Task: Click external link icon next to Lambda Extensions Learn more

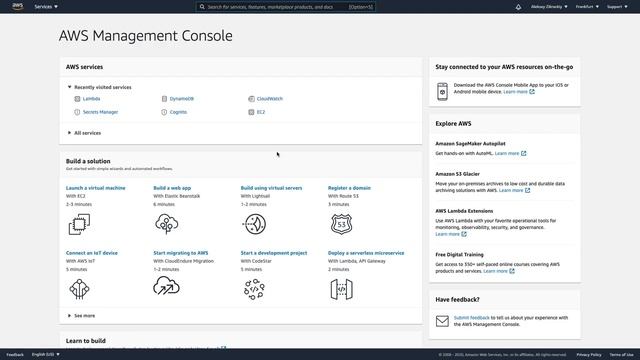Action: (x=464, y=234)
